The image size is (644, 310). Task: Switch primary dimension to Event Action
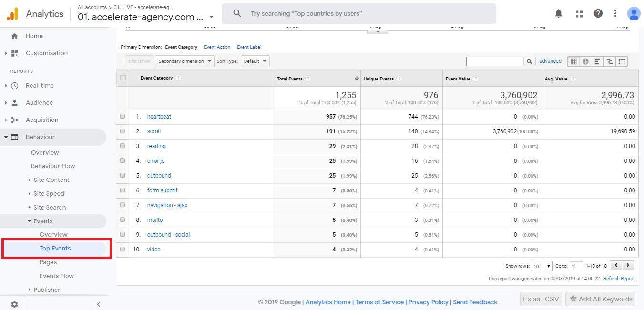click(x=217, y=47)
